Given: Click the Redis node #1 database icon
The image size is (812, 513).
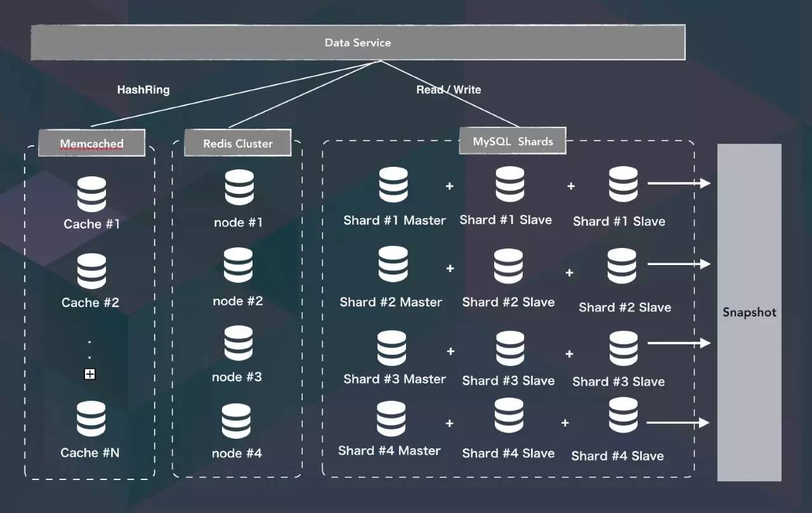Looking at the screenshot, I should [x=239, y=188].
